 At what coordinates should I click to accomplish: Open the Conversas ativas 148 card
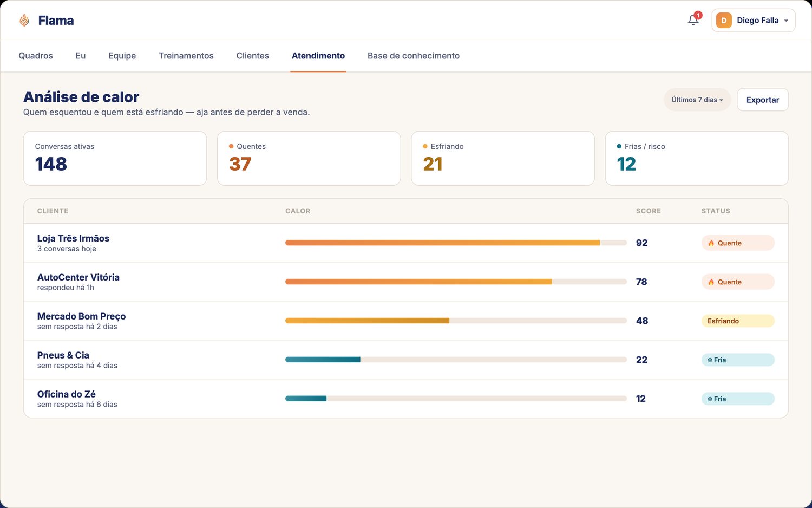[x=115, y=158]
